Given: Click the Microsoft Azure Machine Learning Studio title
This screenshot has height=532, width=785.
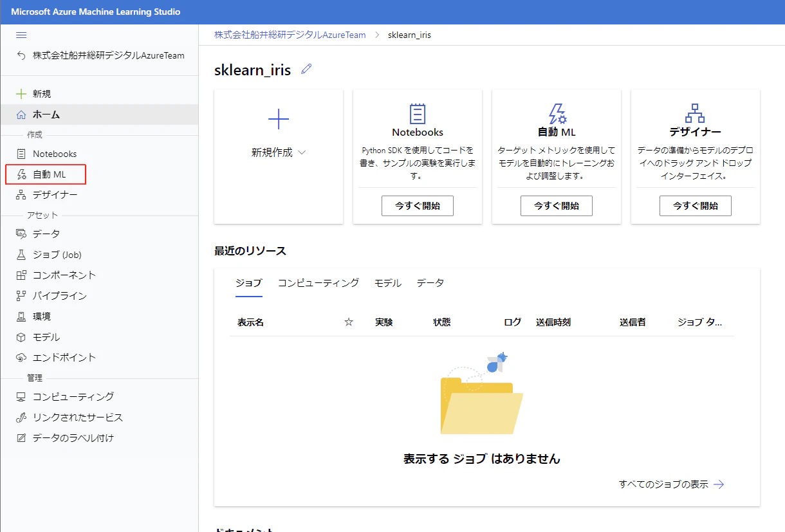Looking at the screenshot, I should pyautogui.click(x=96, y=12).
